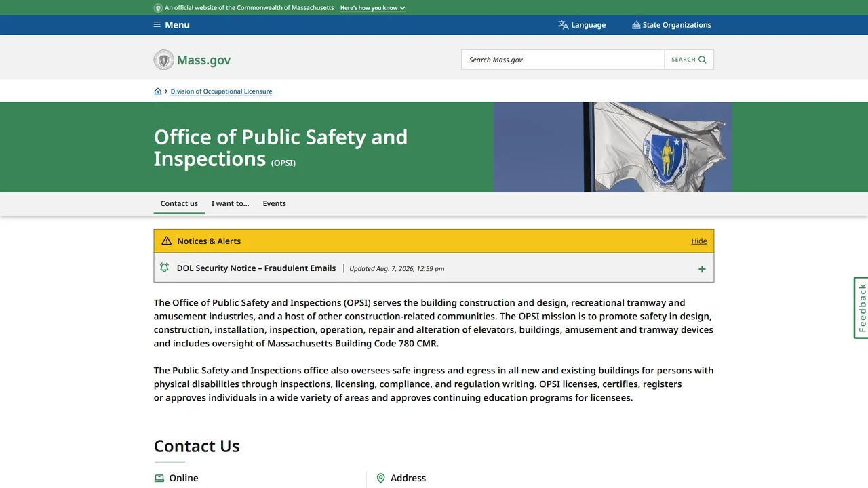
Task: Go home via the breadcrumb house icon
Action: [158, 91]
